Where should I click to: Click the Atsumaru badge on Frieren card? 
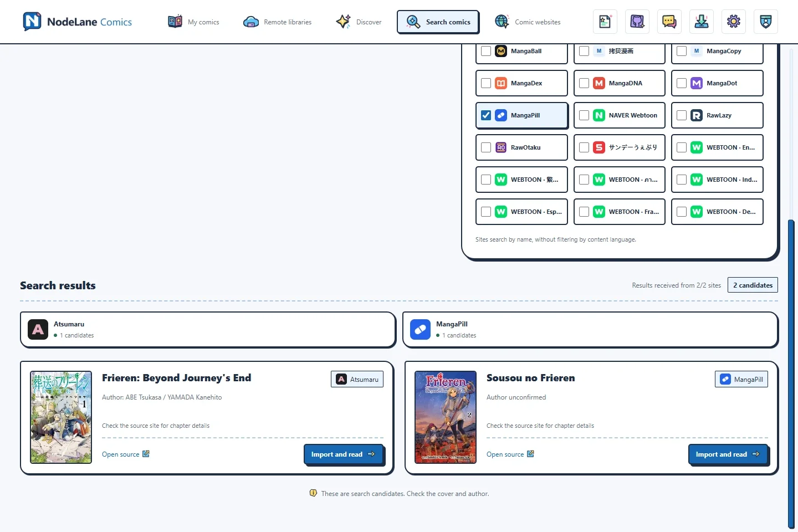pos(357,379)
